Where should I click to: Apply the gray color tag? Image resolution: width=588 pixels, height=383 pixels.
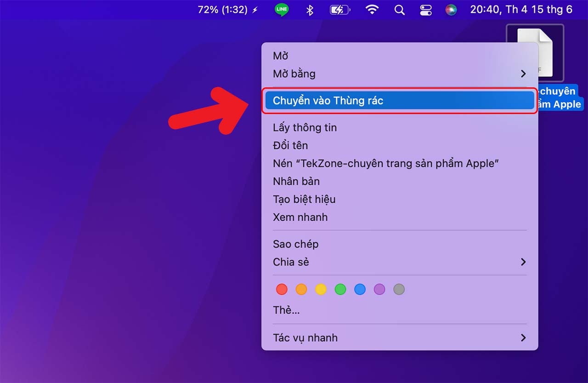pos(399,289)
